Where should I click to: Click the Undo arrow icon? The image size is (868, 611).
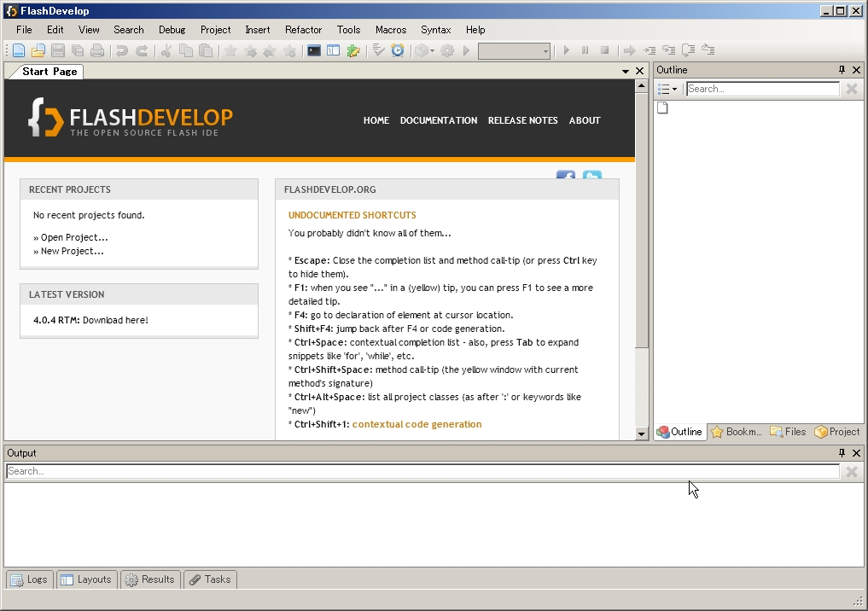[x=122, y=51]
